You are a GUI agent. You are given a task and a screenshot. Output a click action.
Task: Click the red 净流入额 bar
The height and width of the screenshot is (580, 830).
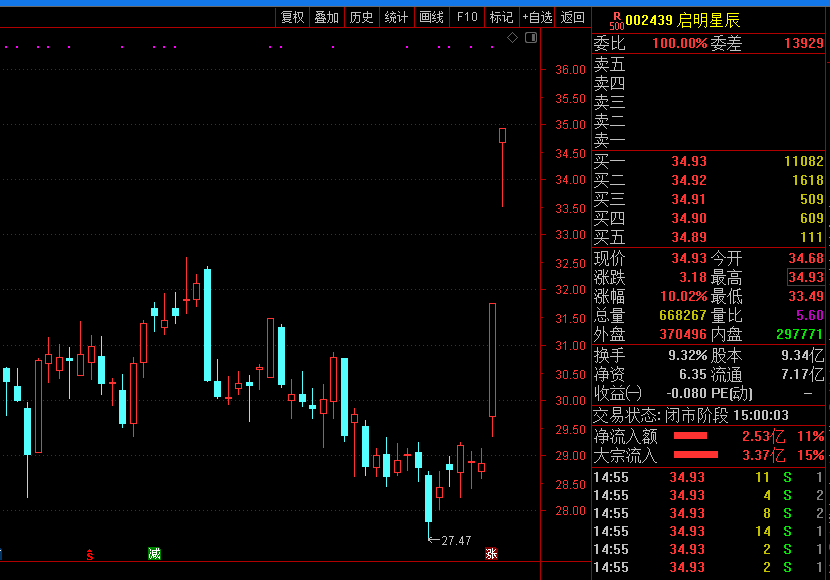[x=690, y=436]
